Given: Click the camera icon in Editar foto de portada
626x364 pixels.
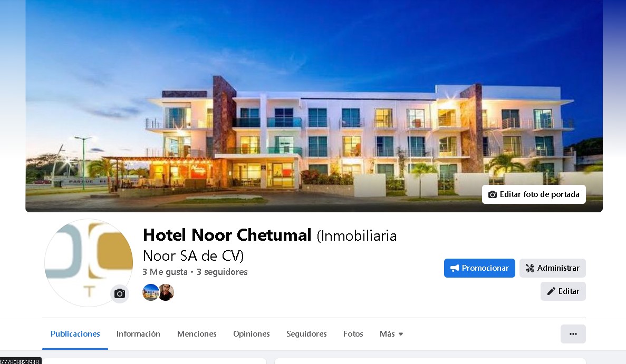Looking at the screenshot, I should click(493, 194).
